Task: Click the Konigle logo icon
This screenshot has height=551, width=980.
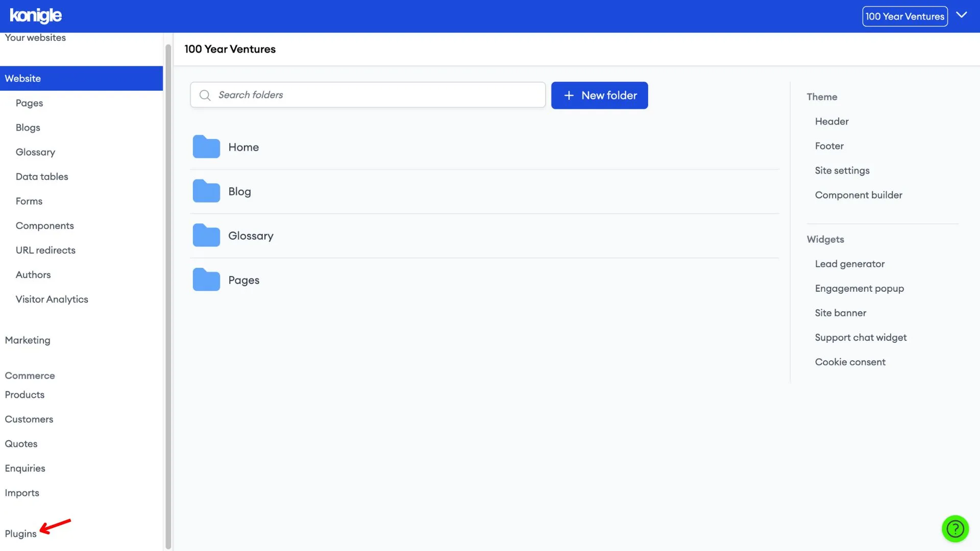Action: [36, 15]
